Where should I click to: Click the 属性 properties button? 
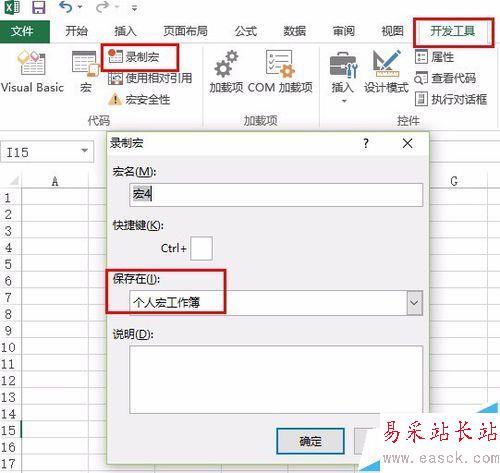point(435,57)
